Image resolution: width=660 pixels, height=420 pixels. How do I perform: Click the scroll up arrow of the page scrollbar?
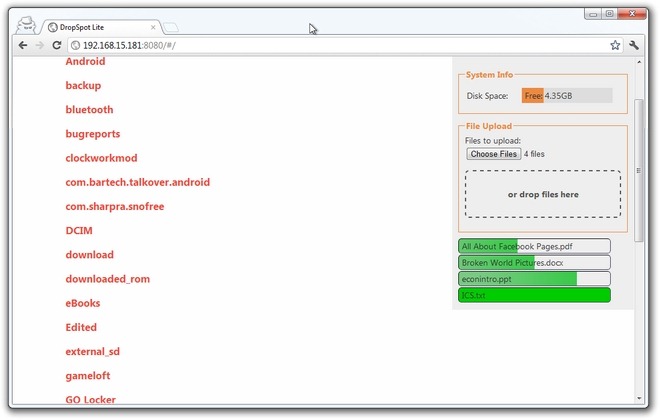639,62
